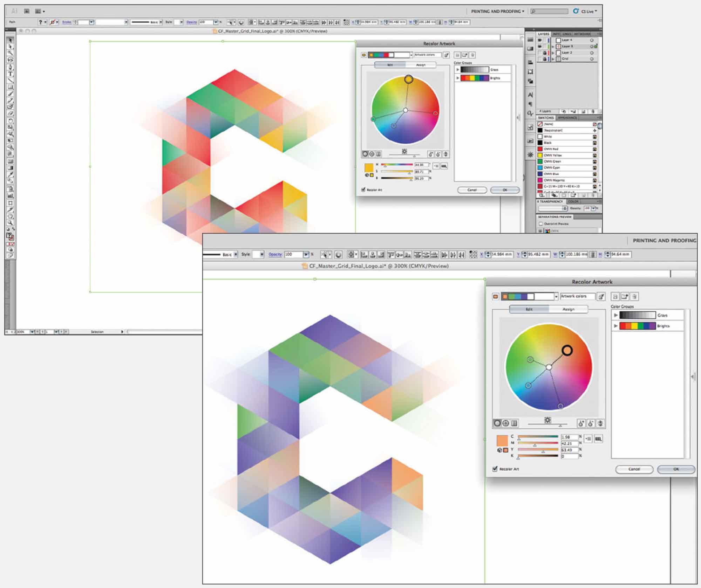Unlock Layer 2 by clicking its lock icon
701x588 pixels.
point(545,53)
